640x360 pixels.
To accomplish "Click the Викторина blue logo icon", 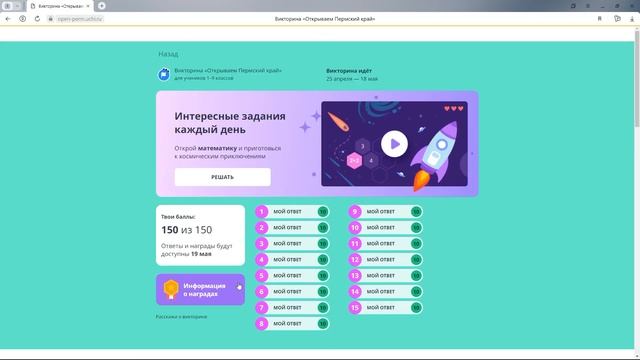I will point(164,74).
